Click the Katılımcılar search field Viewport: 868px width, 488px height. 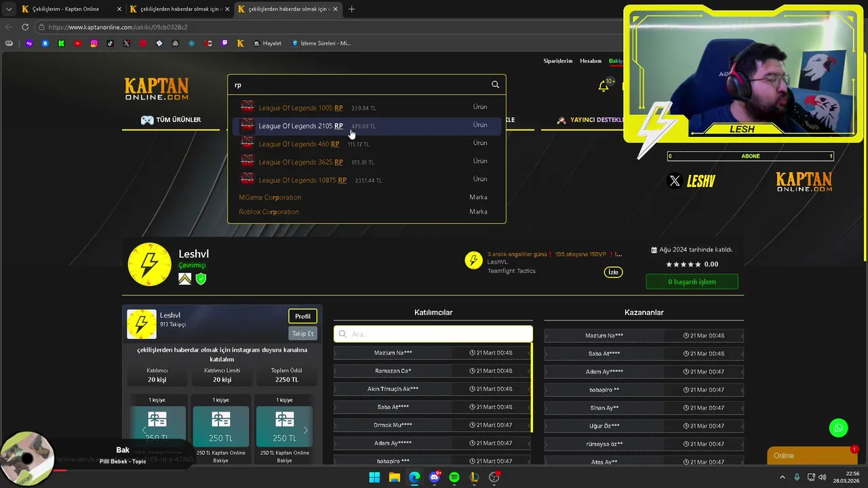tap(433, 334)
